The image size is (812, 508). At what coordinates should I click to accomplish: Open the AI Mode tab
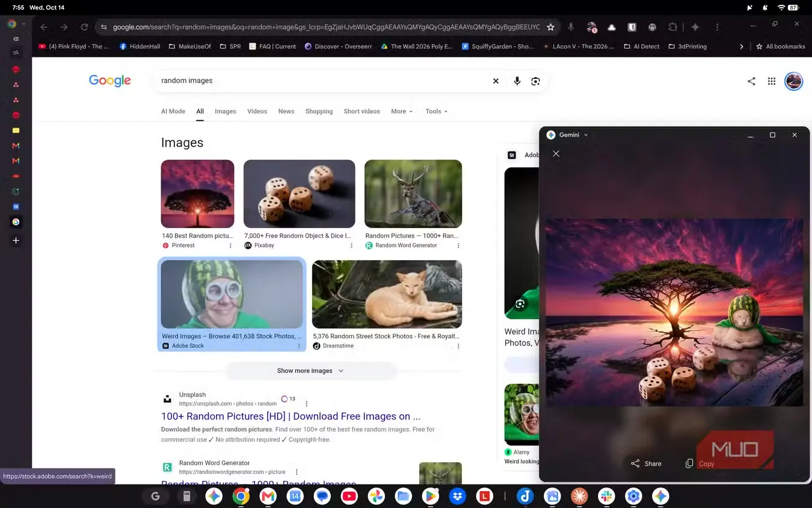click(173, 111)
